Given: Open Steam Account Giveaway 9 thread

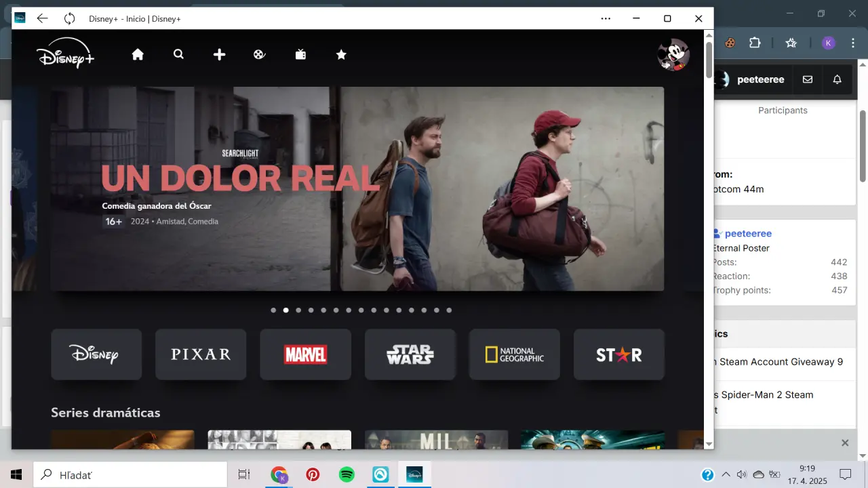Looking at the screenshot, I should 778,362.
